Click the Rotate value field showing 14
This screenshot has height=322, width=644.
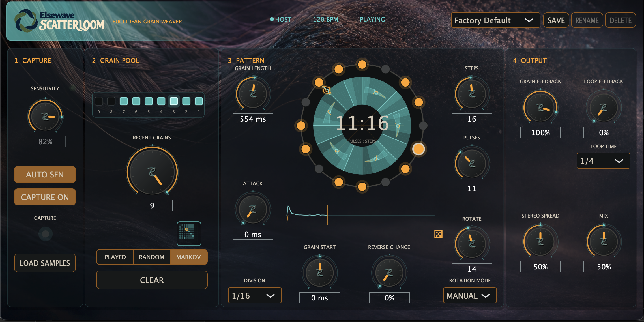472,269
